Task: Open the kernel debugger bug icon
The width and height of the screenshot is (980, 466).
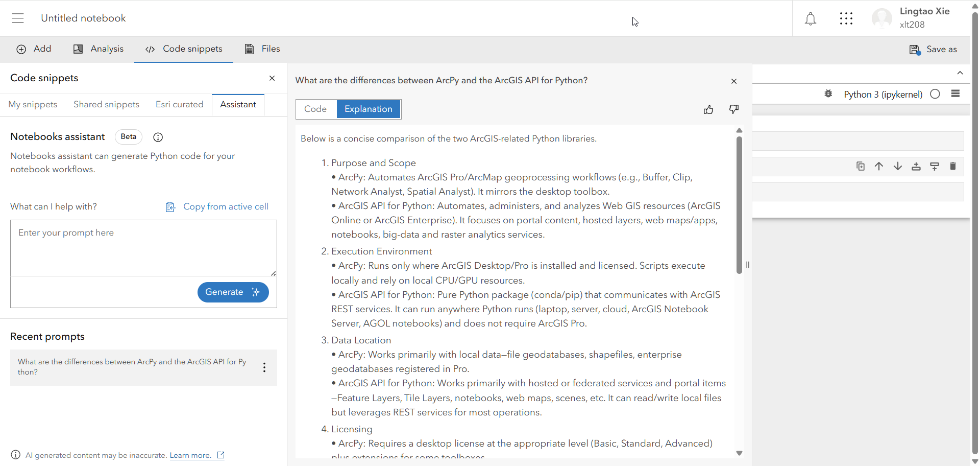Action: pyautogui.click(x=828, y=94)
